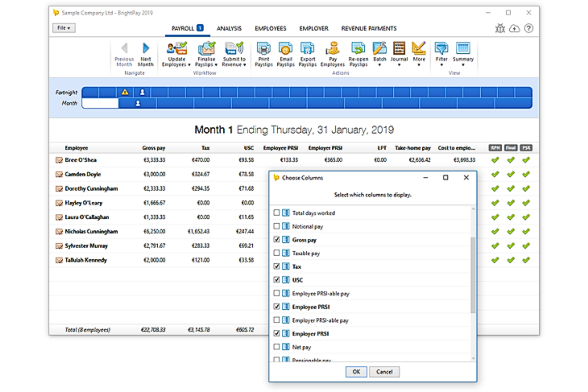Click Re-open Payslips icon
The image size is (588, 392).
click(358, 48)
